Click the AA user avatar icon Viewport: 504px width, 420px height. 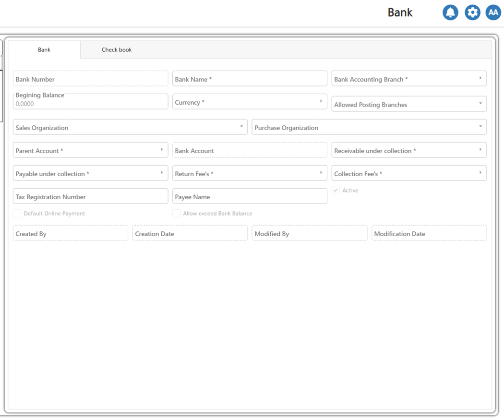coord(493,12)
